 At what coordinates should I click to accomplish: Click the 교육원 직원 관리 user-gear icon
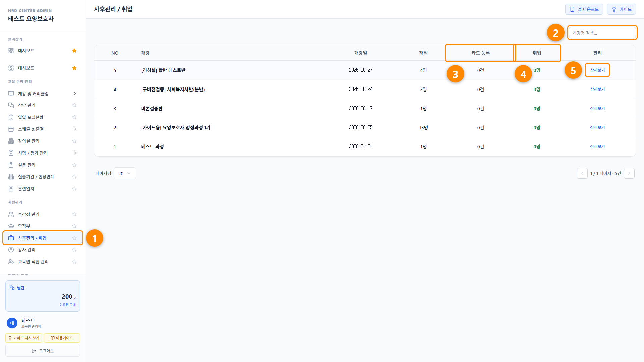coord(11,262)
